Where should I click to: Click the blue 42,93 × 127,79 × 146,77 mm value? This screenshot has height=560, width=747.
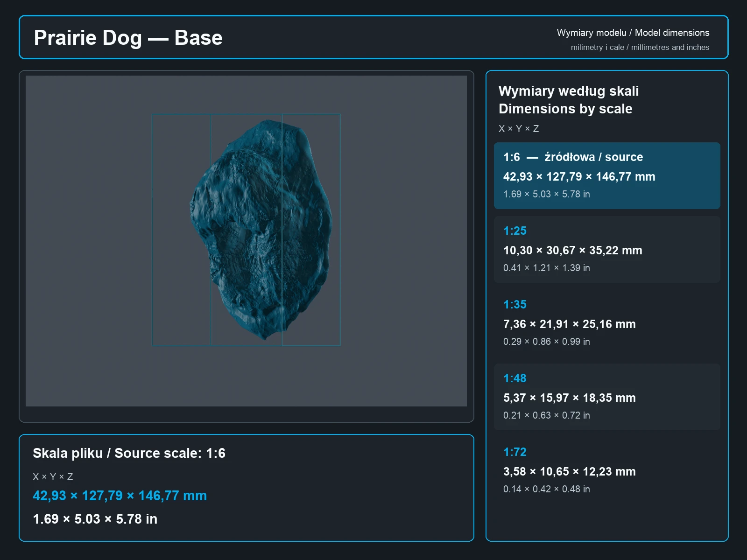click(120, 496)
